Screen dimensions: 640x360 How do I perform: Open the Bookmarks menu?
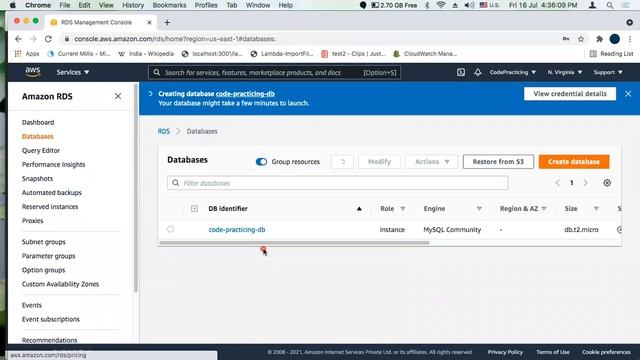point(169,5)
